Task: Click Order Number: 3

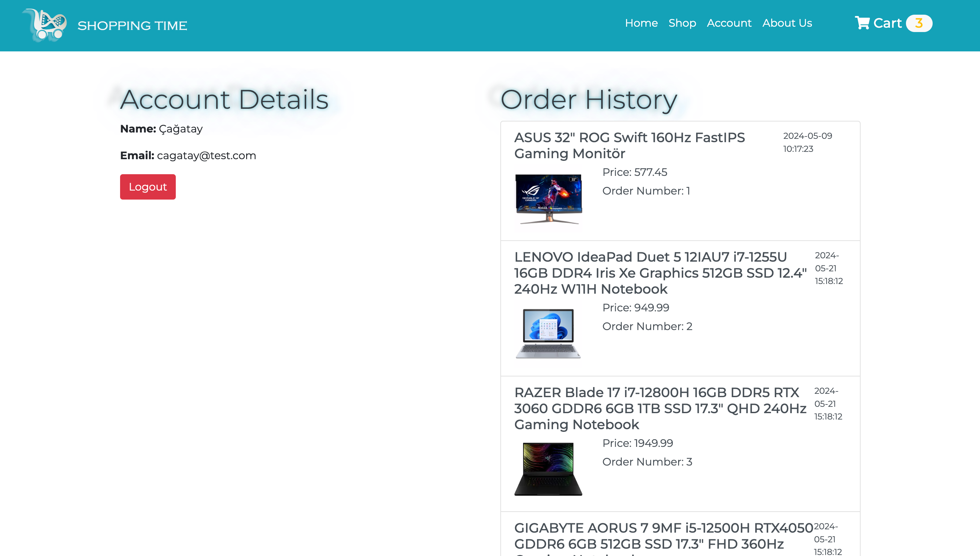Action: pyautogui.click(x=647, y=462)
